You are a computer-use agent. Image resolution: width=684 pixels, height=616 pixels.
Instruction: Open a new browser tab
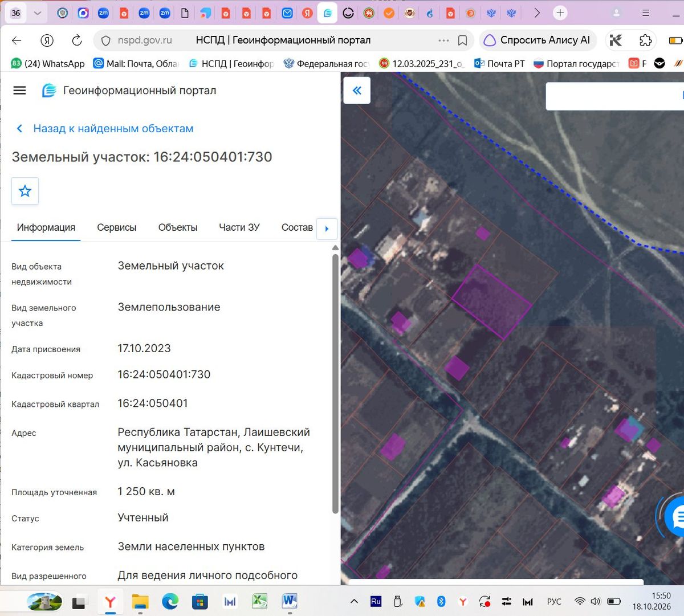tap(560, 13)
